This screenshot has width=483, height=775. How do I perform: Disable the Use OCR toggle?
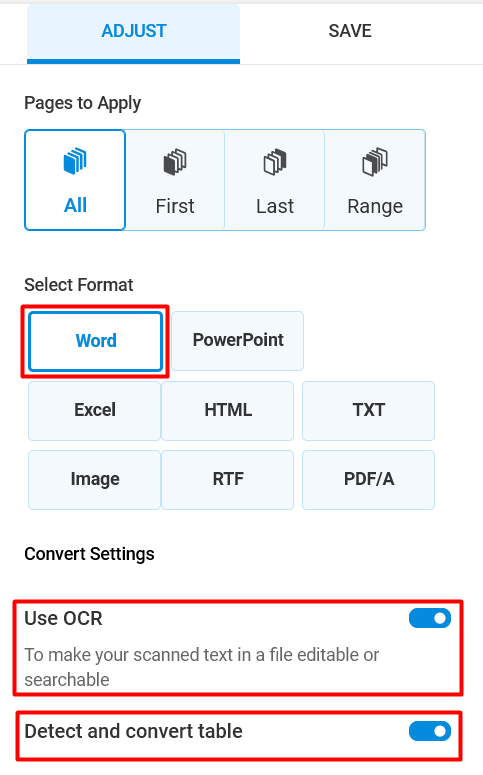coord(430,618)
